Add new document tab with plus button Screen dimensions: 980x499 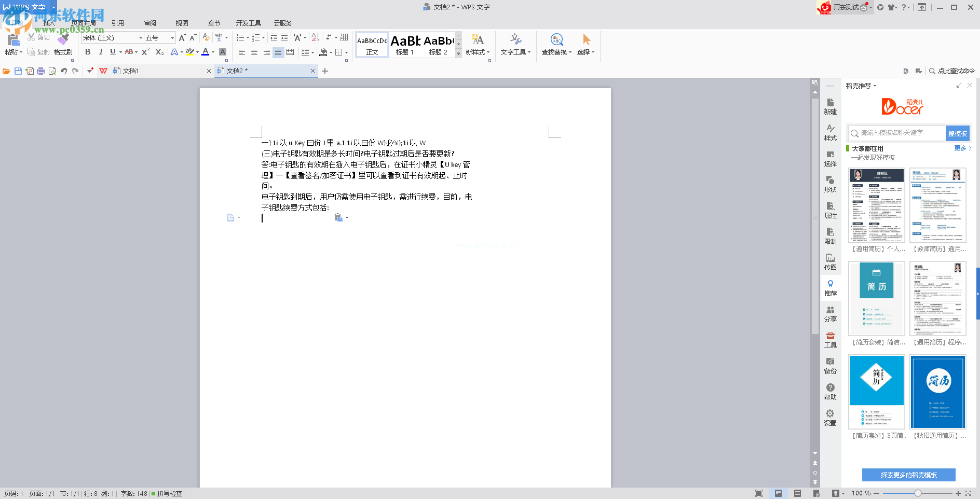click(325, 71)
